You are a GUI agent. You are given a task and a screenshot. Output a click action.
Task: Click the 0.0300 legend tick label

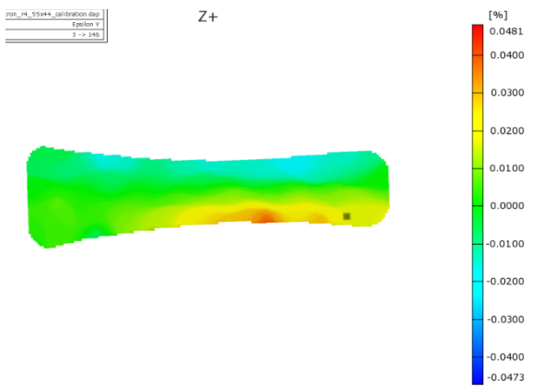coord(507,92)
